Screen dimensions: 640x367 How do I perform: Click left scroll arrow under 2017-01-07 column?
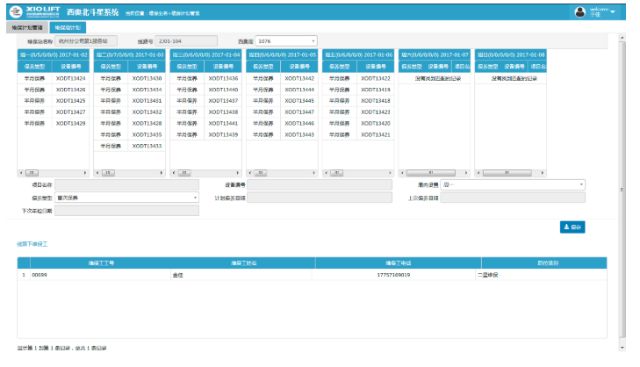402,173
